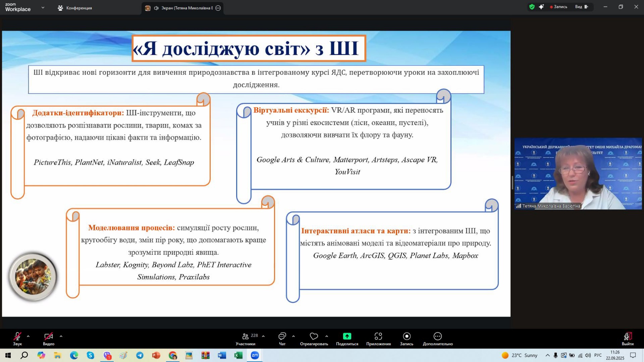Open WinRAR from taskbar
Screen dimensions: 644x362
[205, 355]
